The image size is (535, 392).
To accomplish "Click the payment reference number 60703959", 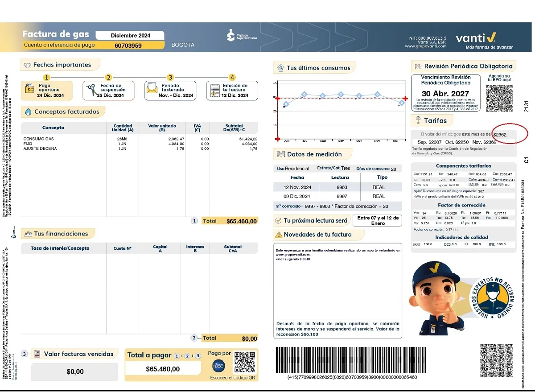I will (128, 45).
